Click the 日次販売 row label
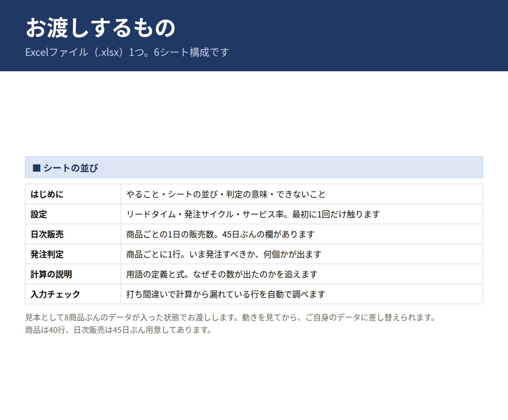The image size is (508, 420). click(x=47, y=235)
